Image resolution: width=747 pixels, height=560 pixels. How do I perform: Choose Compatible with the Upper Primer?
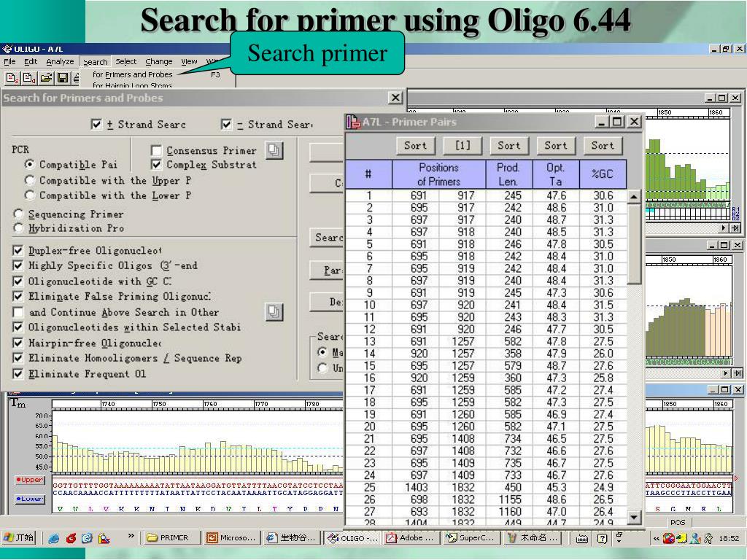point(29,181)
